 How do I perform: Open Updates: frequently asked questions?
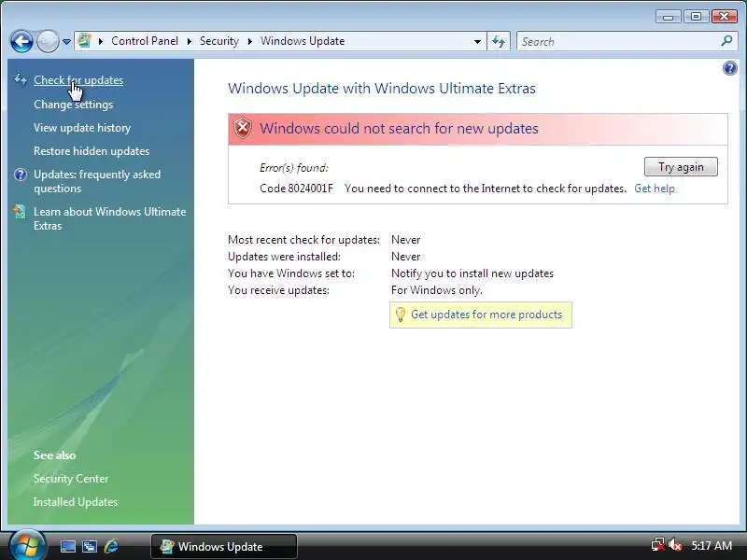[x=97, y=181]
